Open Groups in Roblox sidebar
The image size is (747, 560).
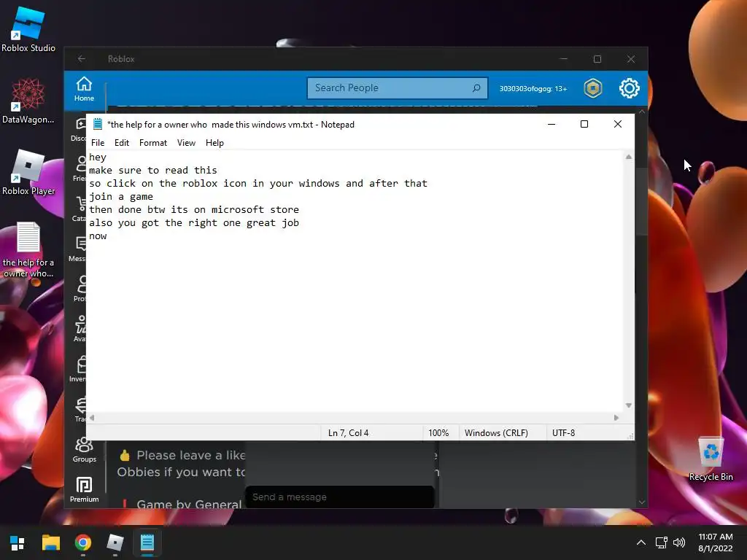(84, 449)
